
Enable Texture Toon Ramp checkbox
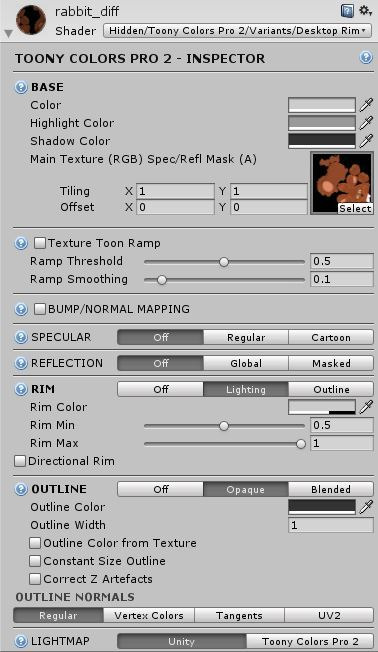[40, 243]
